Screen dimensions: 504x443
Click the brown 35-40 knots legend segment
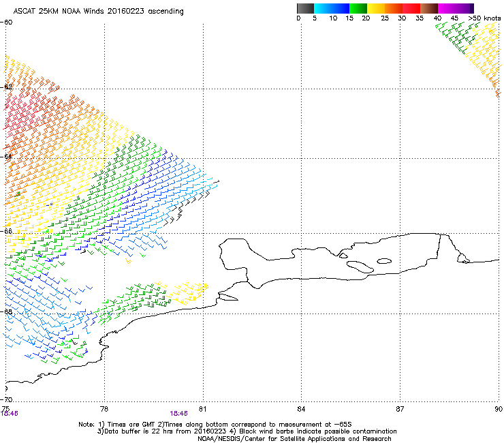429,8
